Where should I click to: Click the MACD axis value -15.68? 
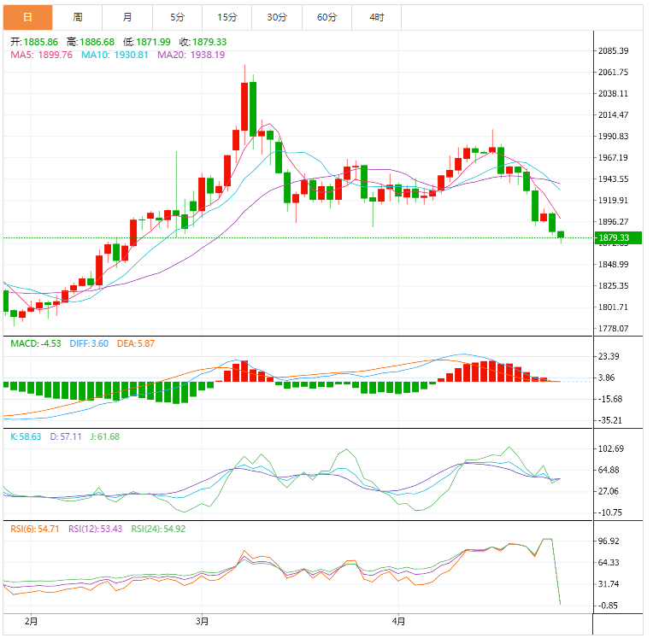pos(609,399)
